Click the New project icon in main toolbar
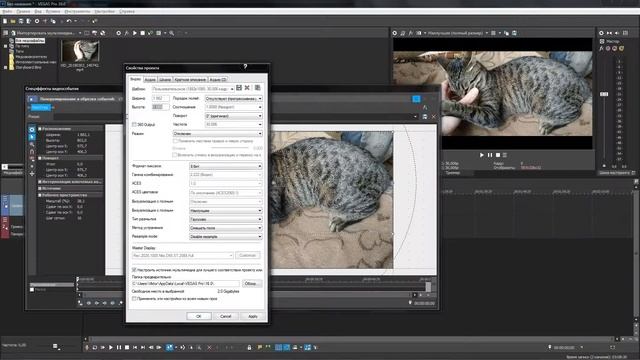This screenshot has height=360, width=640. 5,21
